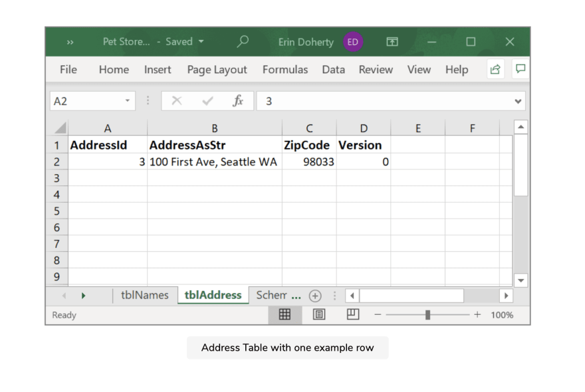Image resolution: width=585 pixels, height=392 pixels.
Task: Click the search magnifier icon in title bar
Action: coord(243,41)
